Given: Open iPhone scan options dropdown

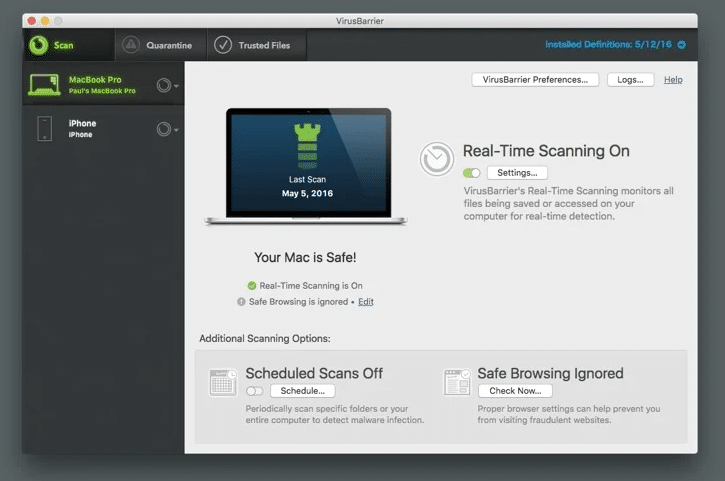Looking at the screenshot, I should tap(167, 129).
